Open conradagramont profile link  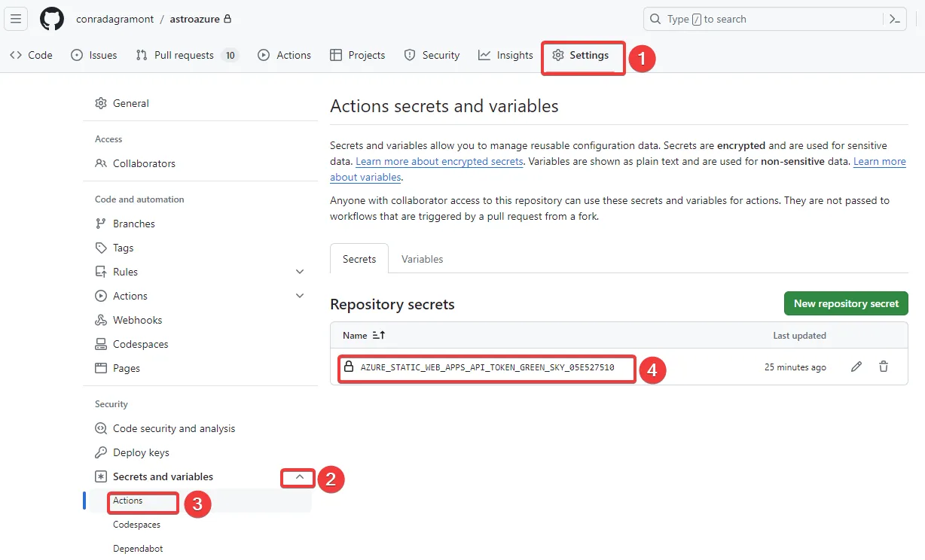tap(113, 19)
